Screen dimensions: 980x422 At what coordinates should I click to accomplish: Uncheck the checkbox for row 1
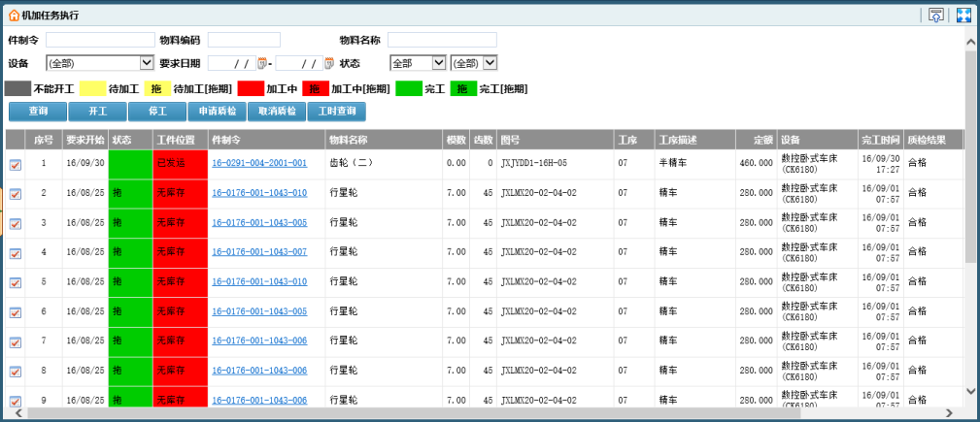coord(15,165)
